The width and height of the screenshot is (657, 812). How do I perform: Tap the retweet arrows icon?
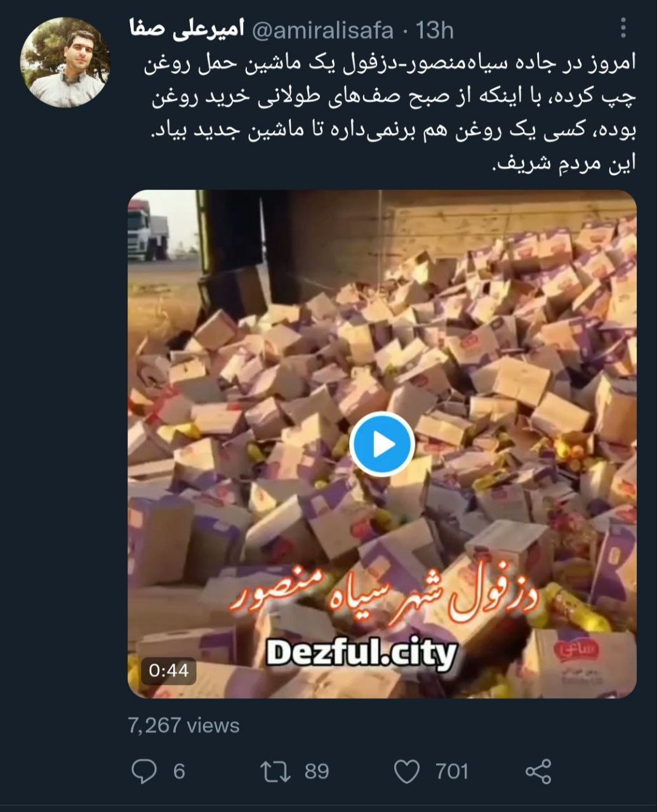click(275, 771)
